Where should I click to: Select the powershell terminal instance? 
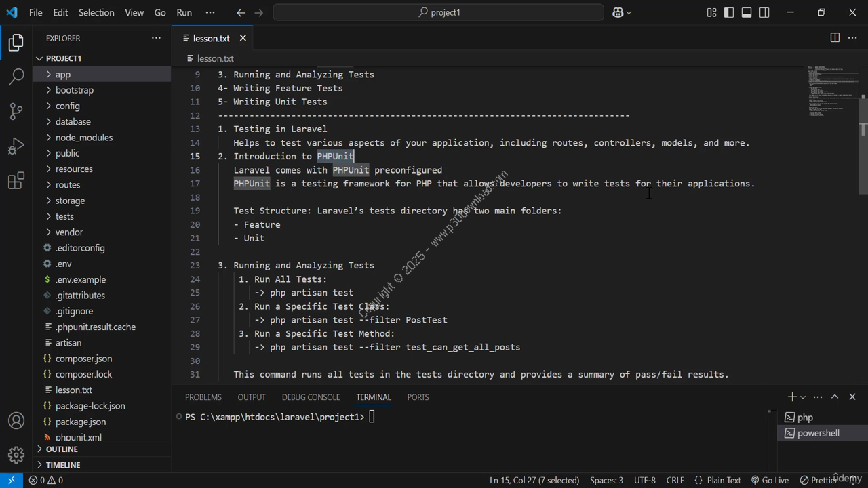(x=823, y=433)
